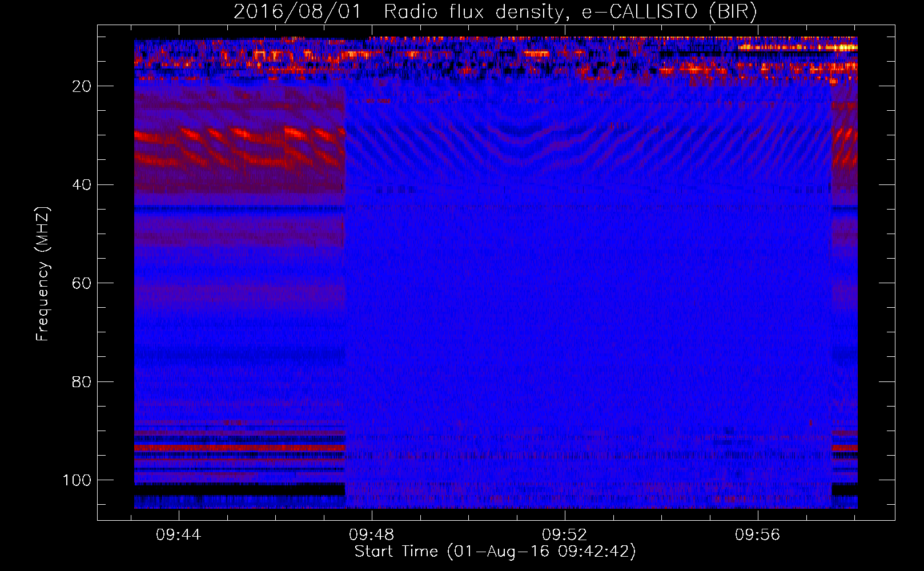Click the plot title with date 2016/08/01
The width and height of the screenshot is (924, 571).
pos(495,11)
